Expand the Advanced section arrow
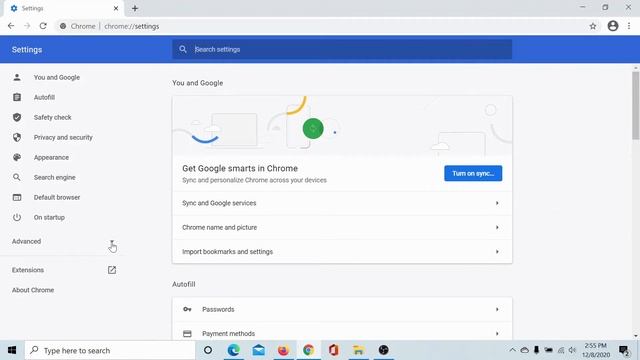Screen dimensions: 640x360 tap(112, 242)
